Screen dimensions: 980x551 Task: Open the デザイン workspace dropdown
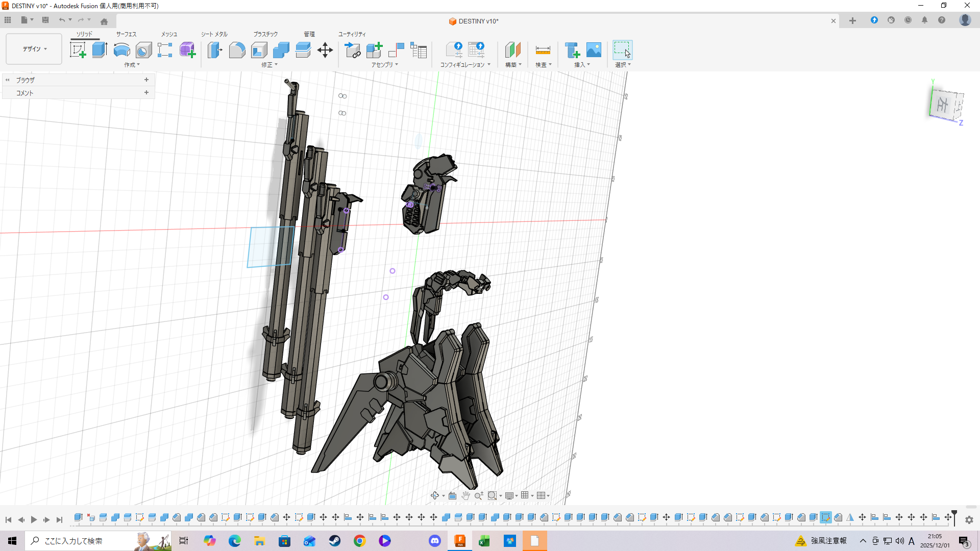tap(34, 49)
